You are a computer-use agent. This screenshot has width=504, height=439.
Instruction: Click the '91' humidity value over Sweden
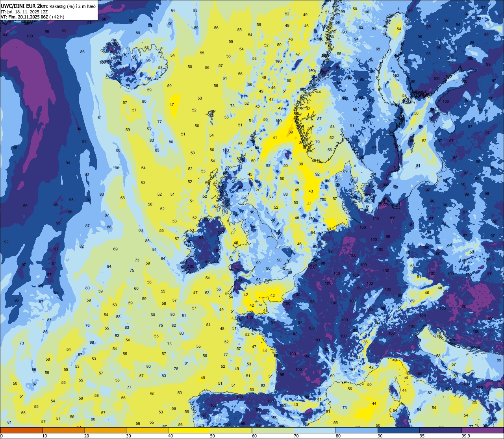[352, 126]
